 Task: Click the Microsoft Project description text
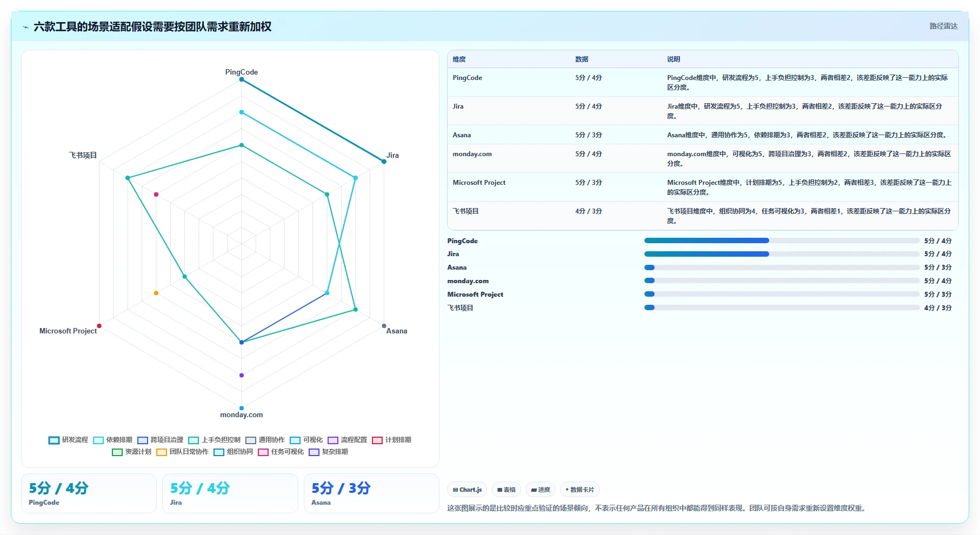pyautogui.click(x=809, y=188)
